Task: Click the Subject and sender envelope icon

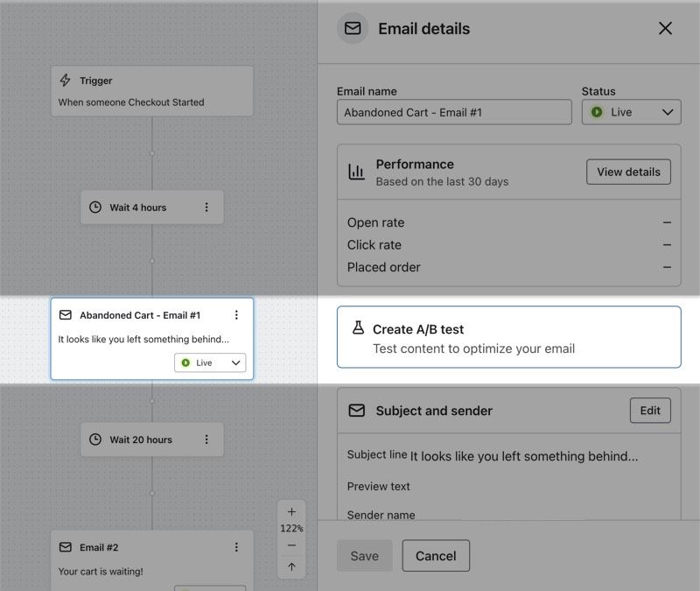Action: (x=358, y=410)
